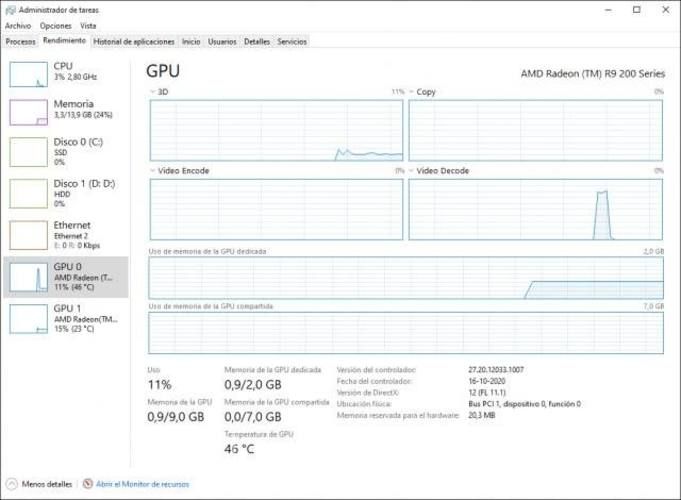Open the Vista menu
Screen dimensions: 681x500
(x=88, y=26)
